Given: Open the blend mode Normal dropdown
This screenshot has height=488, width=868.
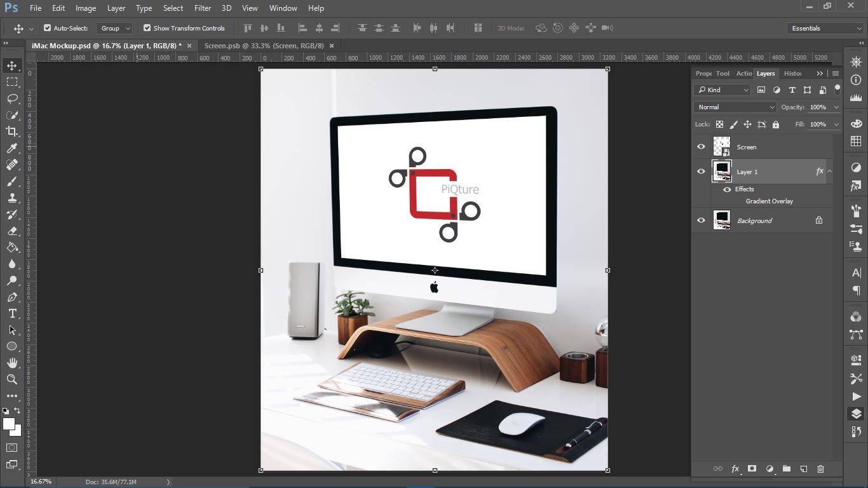Looking at the screenshot, I should point(735,107).
